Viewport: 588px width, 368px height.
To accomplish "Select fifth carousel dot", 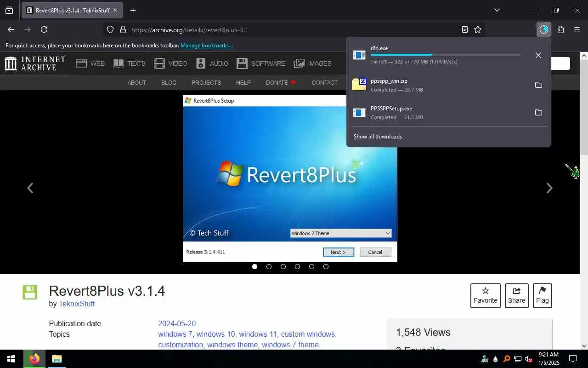I will pos(312,266).
